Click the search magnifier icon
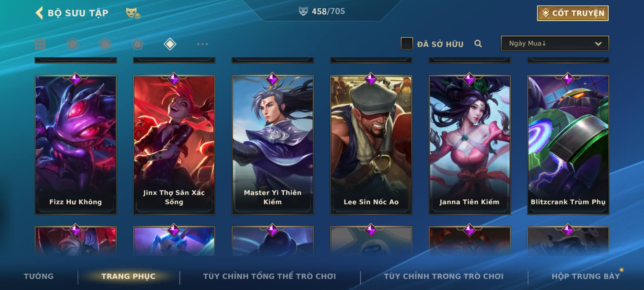The image size is (644, 290). tap(478, 44)
